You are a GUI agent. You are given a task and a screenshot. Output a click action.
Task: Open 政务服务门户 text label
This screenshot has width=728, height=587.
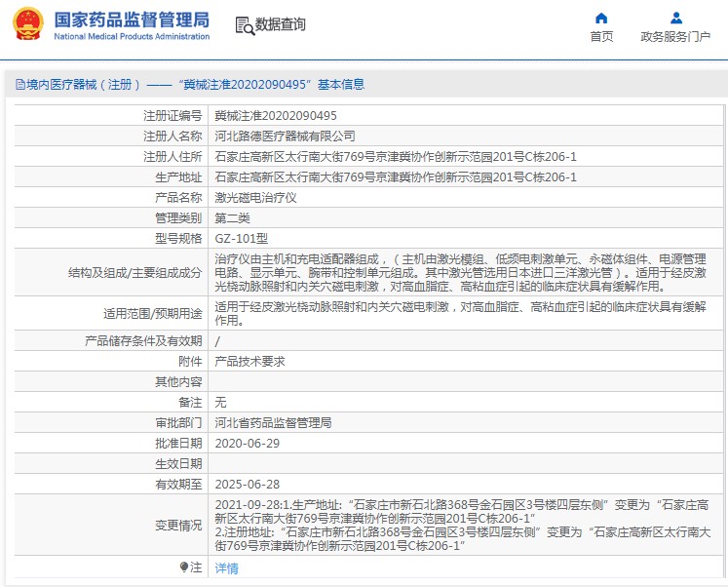click(x=675, y=37)
